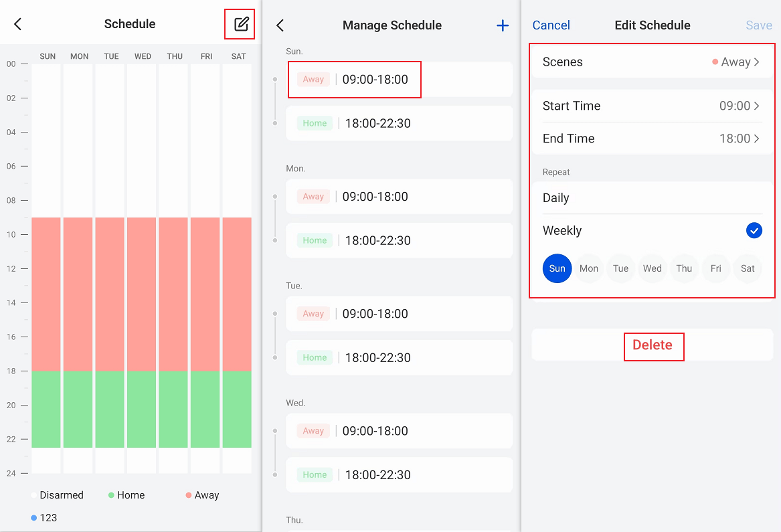
Task: Select Sunday Home tag 18:00-22:30 entry
Action: tap(398, 123)
